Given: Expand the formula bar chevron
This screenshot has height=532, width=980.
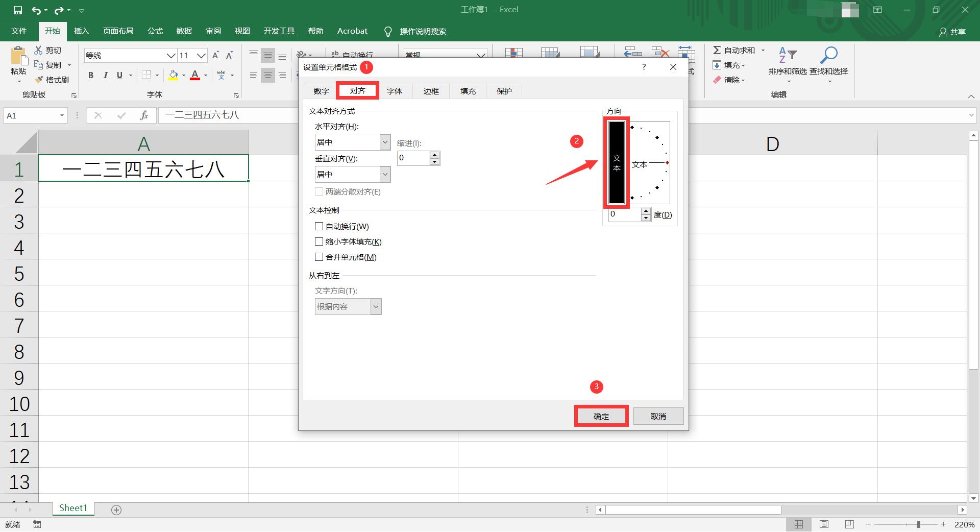Looking at the screenshot, I should [971, 116].
